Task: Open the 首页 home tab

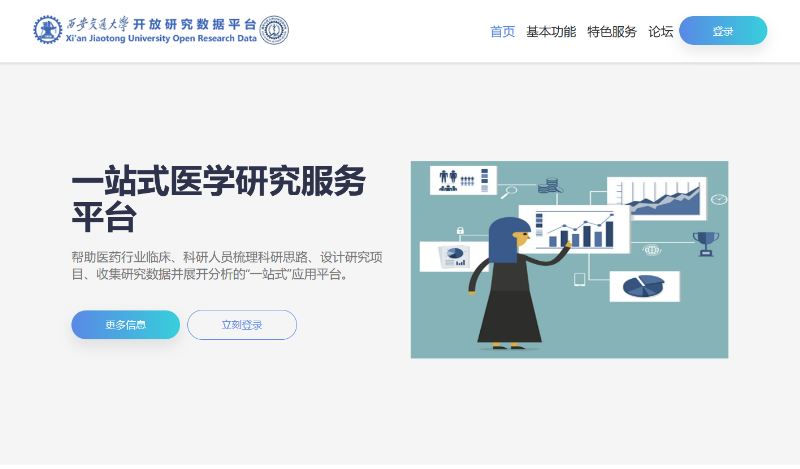Action: tap(502, 31)
